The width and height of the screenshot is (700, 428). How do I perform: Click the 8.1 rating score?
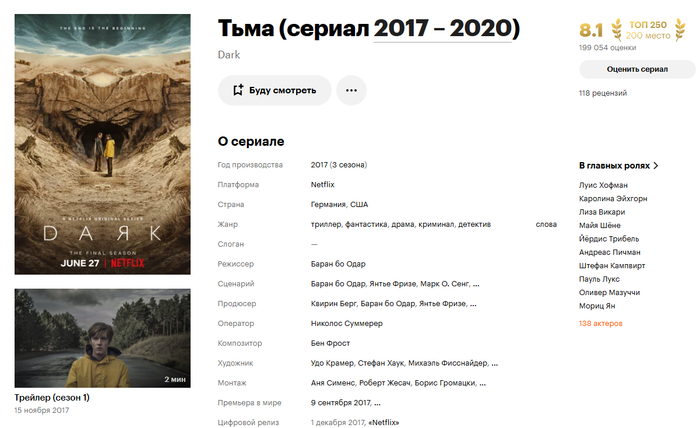coord(591,30)
